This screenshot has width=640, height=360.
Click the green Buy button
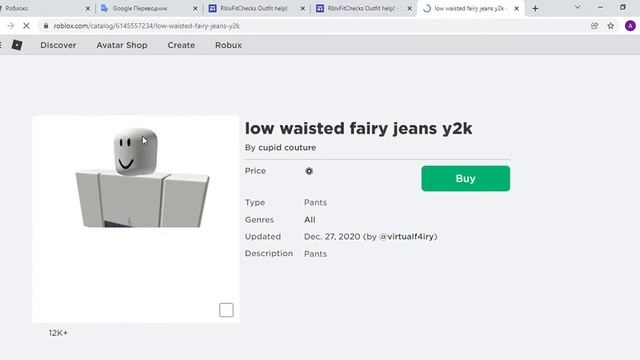(466, 178)
